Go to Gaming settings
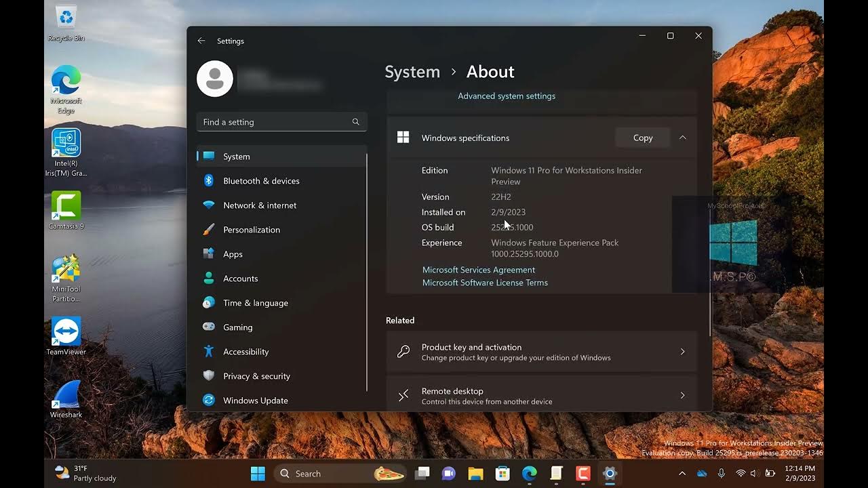 (x=281, y=327)
